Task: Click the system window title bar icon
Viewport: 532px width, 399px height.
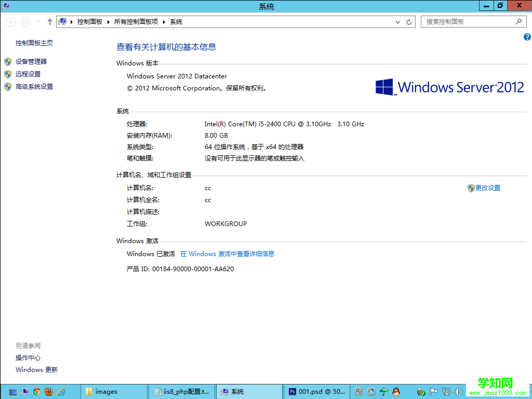Action: tap(5, 6)
